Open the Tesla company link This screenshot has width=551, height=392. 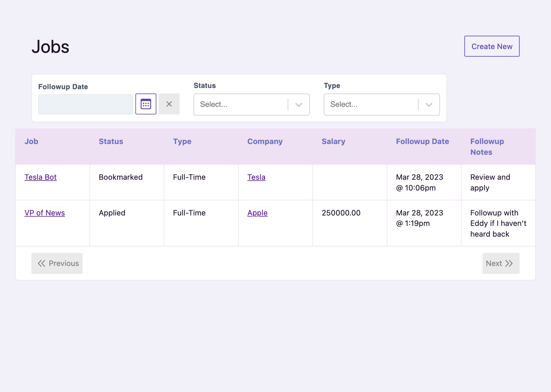[256, 177]
